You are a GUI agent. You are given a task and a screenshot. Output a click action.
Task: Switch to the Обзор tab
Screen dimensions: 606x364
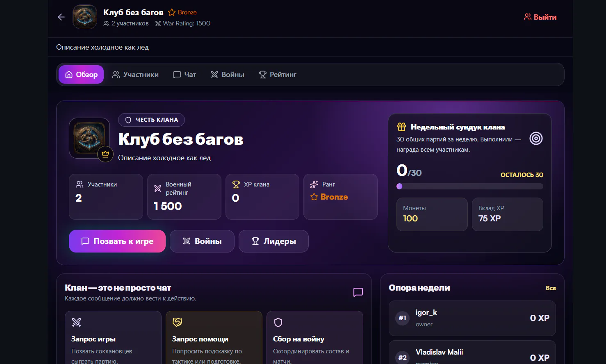pos(81,75)
